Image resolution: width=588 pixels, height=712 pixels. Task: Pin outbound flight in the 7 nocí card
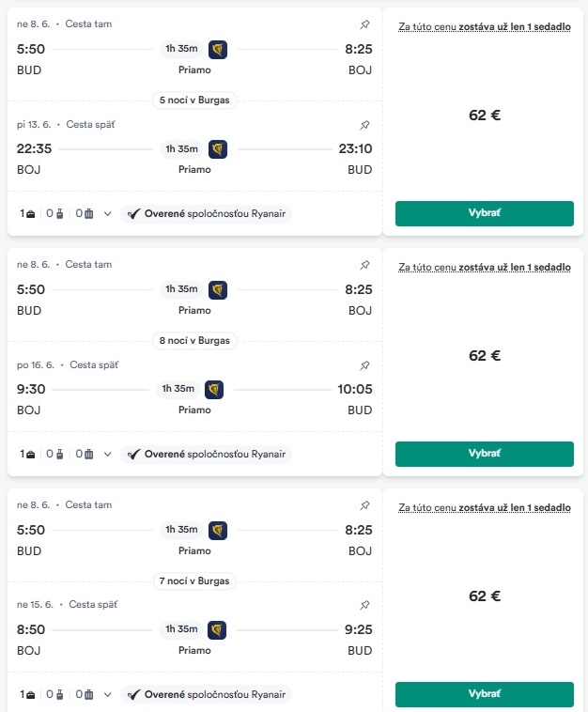pos(364,505)
